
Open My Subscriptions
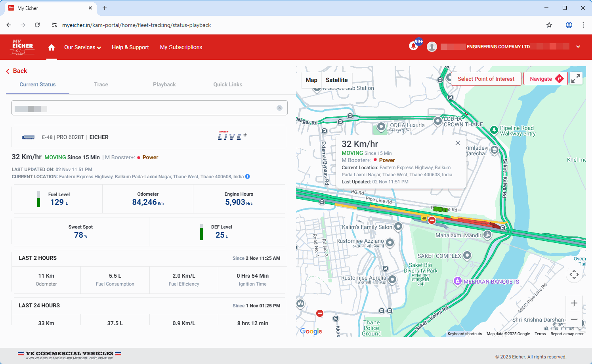click(x=181, y=47)
